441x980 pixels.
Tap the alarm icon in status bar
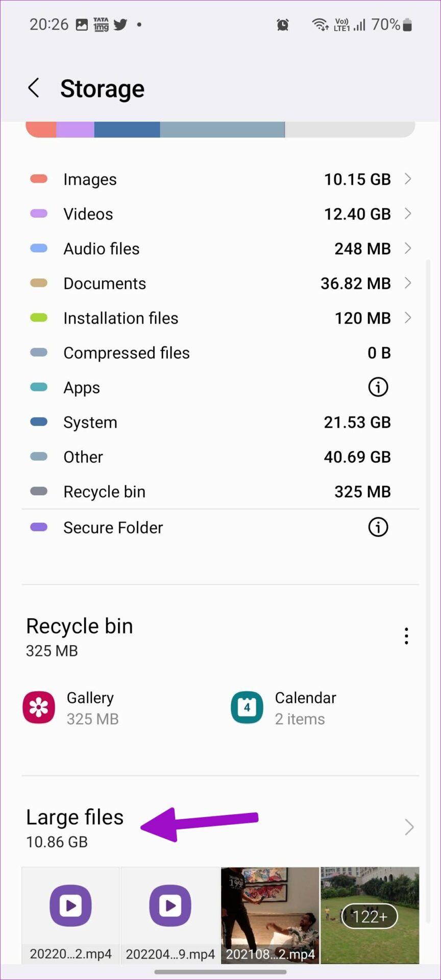pos(283,24)
